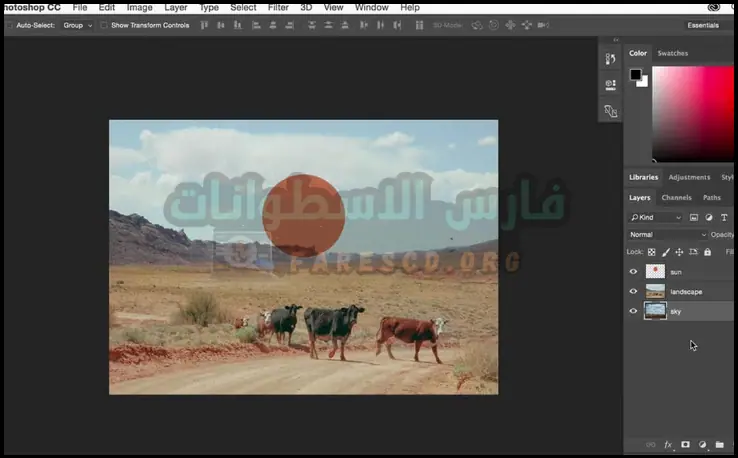Add a layer mask to the layer
The width and height of the screenshot is (738, 458).
(685, 445)
